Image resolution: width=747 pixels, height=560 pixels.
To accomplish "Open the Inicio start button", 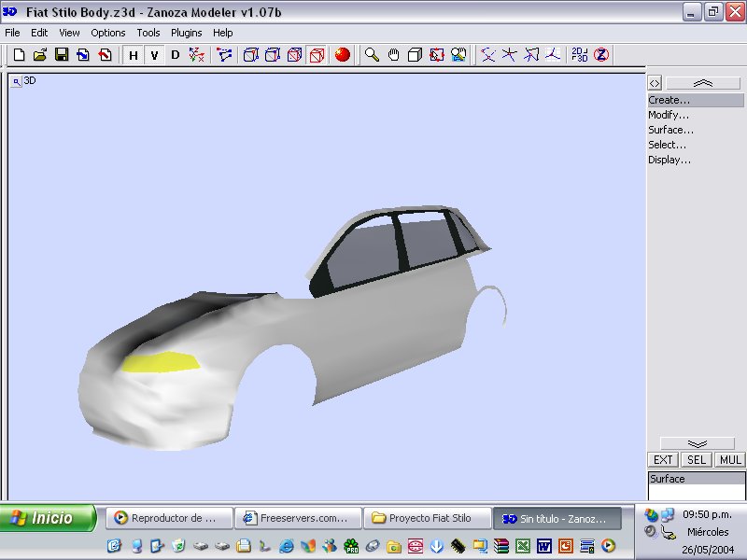I will coord(48,518).
